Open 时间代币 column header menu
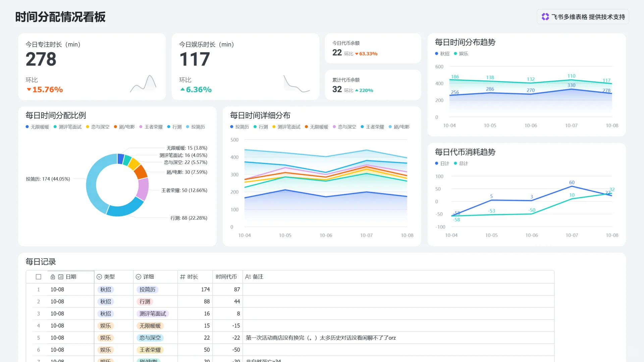Image resolution: width=644 pixels, height=362 pixels. point(226,277)
